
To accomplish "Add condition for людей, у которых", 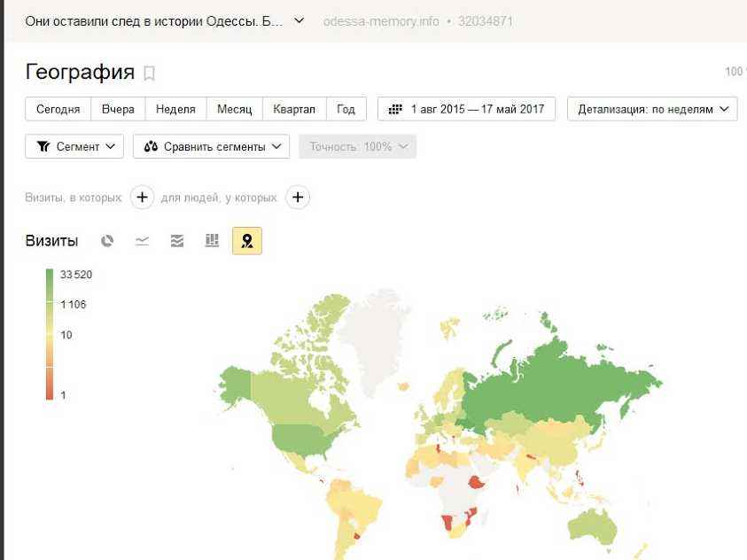I will 298,197.
